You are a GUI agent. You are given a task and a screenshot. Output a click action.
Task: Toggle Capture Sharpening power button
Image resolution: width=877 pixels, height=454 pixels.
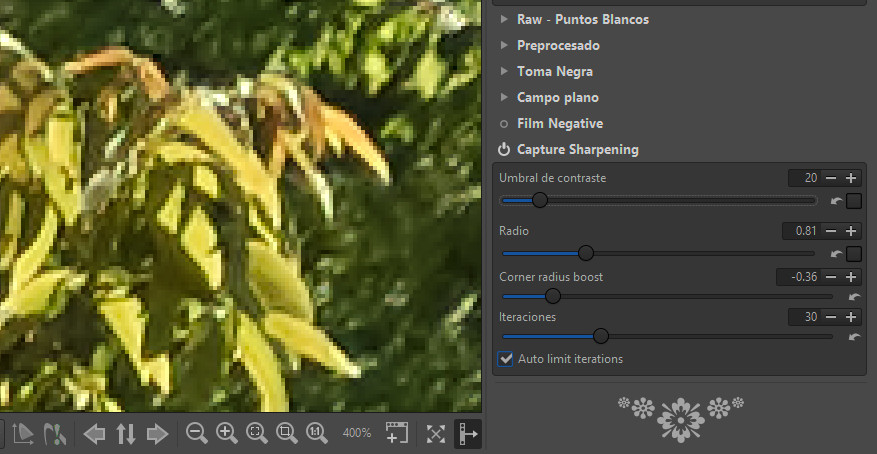(504, 149)
